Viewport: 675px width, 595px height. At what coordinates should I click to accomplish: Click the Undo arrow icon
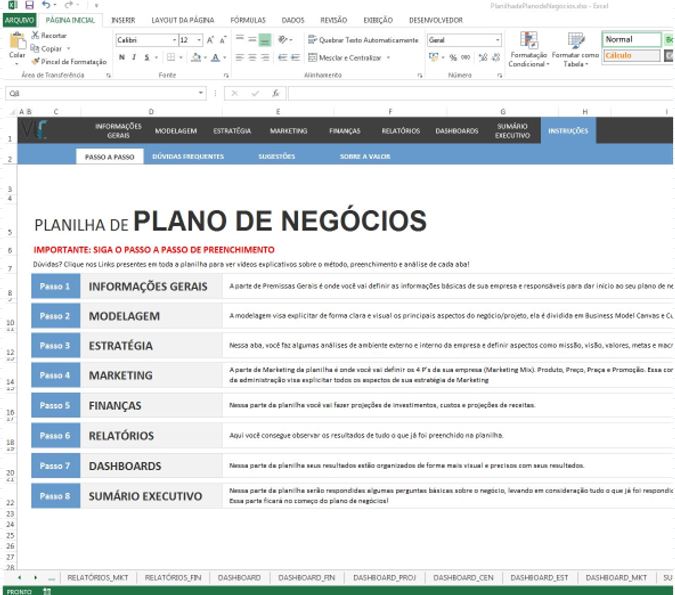coord(45,6)
